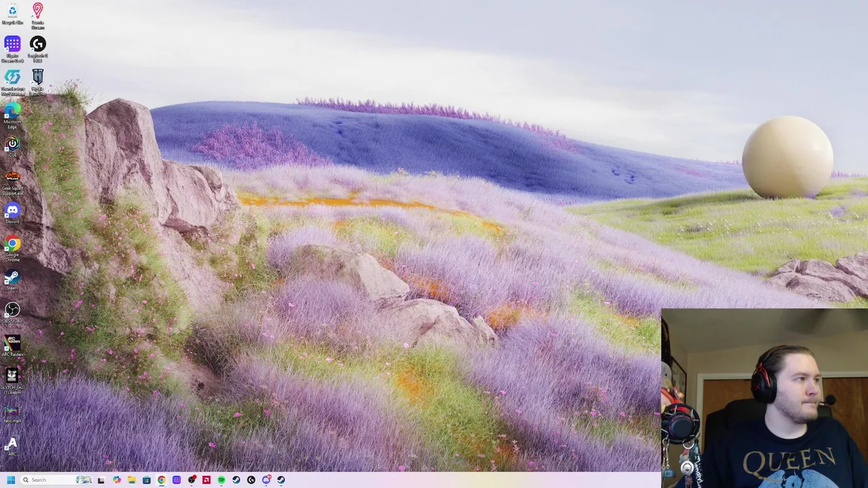Select the Discord desktop shortcut
The width and height of the screenshot is (868, 488).
12,213
